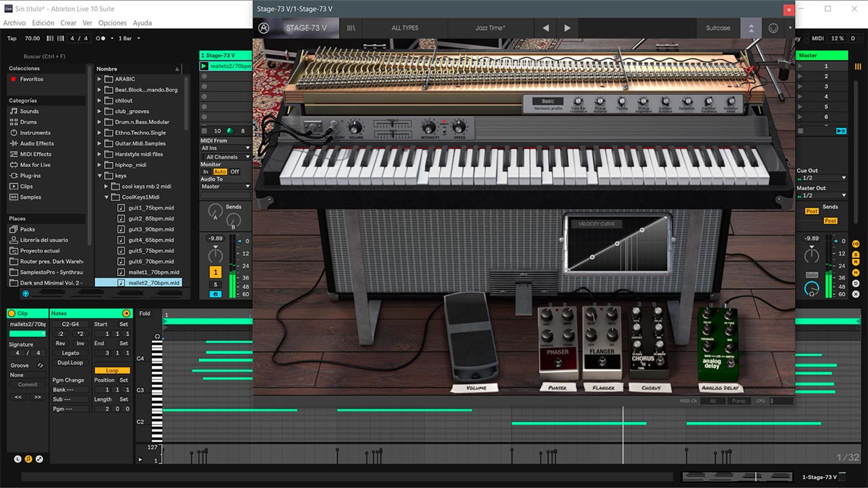The height and width of the screenshot is (488, 868).
Task: Collapse the CoolKeys1Midi folder
Action: [x=107, y=197]
